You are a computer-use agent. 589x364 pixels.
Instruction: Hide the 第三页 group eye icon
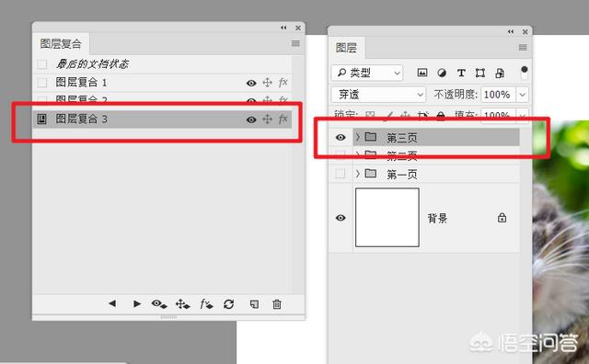341,137
